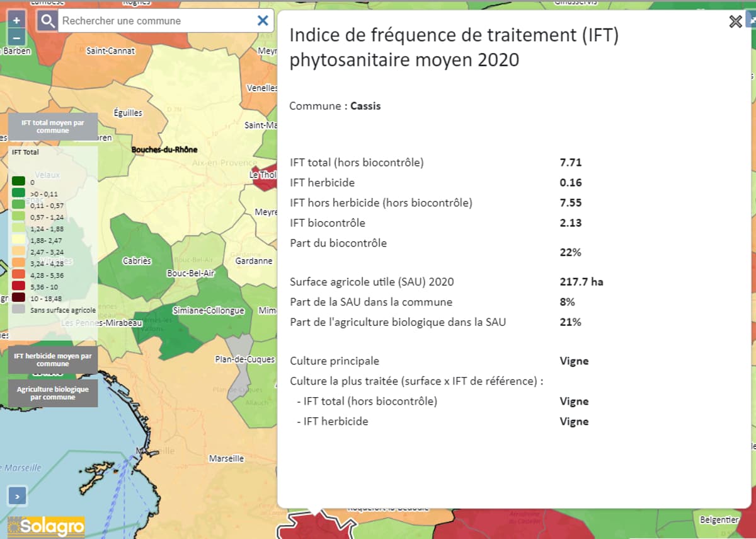
Task: Expand the panel with the chevron arrow button
Action: [17, 496]
